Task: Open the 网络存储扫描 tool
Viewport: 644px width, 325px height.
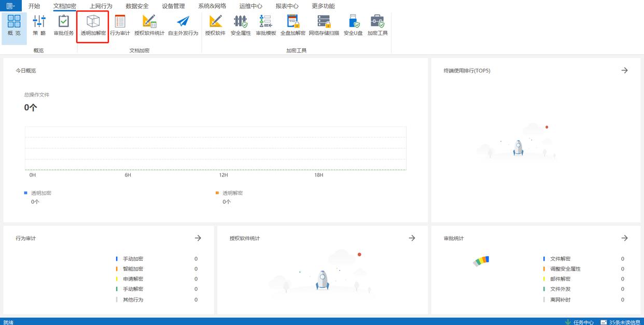Action: click(324, 25)
